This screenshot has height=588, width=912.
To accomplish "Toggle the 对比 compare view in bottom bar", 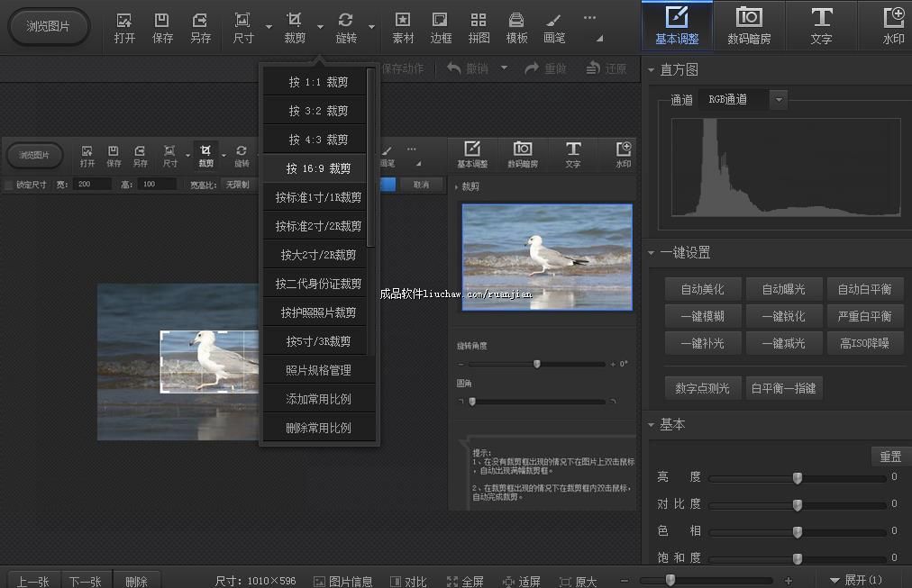I will [408, 581].
